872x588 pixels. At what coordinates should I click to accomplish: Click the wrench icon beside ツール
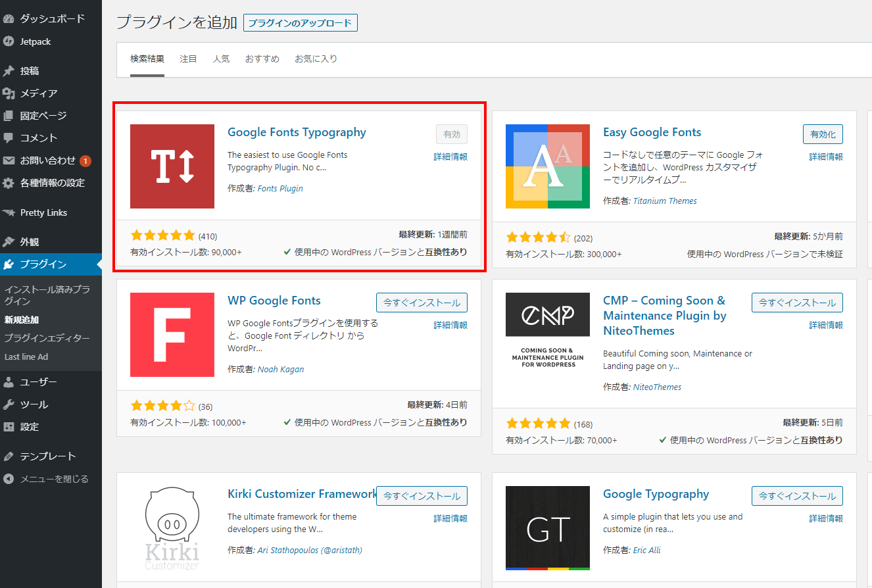[x=9, y=404]
